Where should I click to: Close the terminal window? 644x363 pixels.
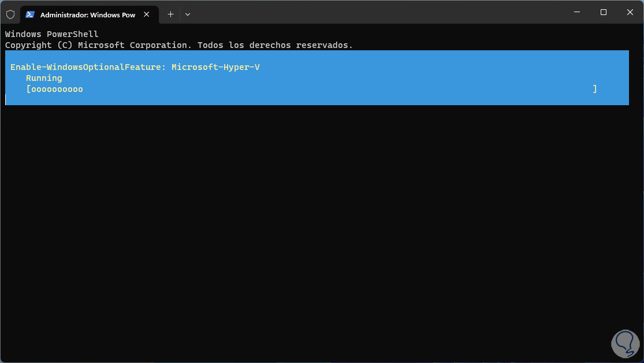click(x=630, y=12)
